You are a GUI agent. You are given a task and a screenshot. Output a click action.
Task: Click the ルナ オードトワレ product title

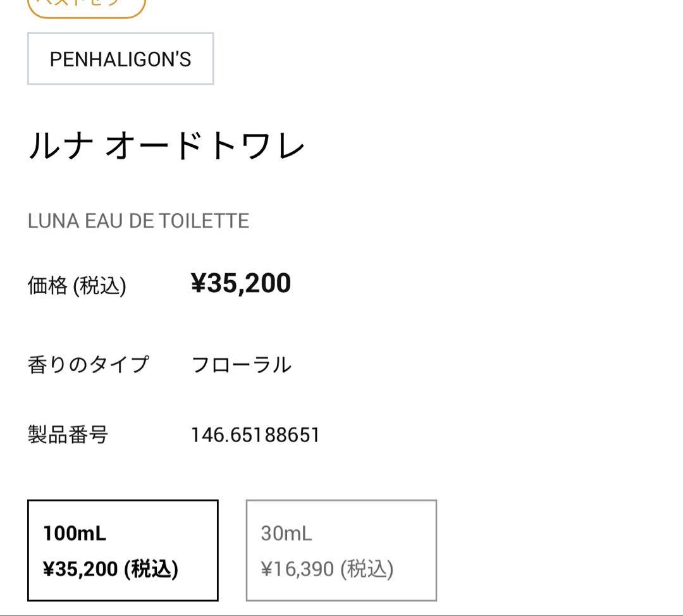pos(166,145)
